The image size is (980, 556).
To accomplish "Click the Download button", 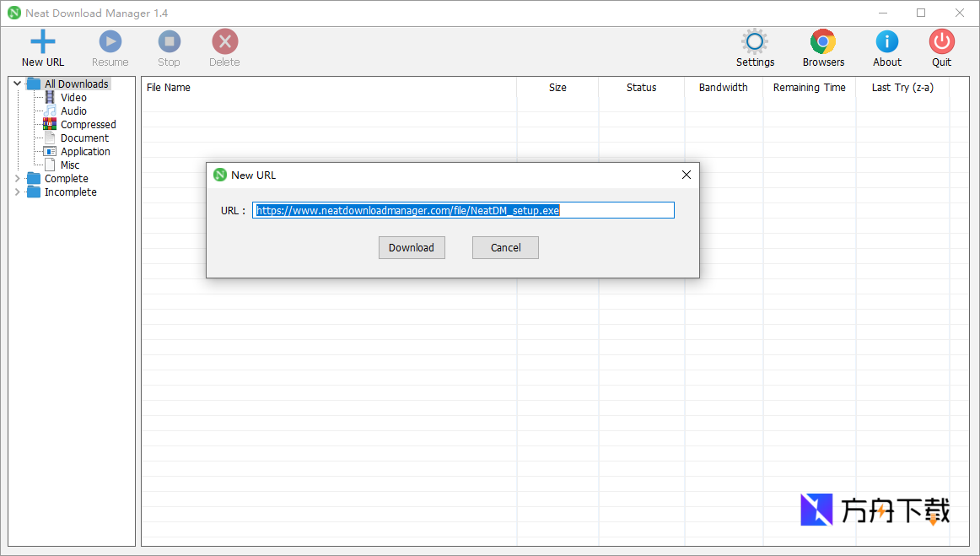I will [412, 247].
